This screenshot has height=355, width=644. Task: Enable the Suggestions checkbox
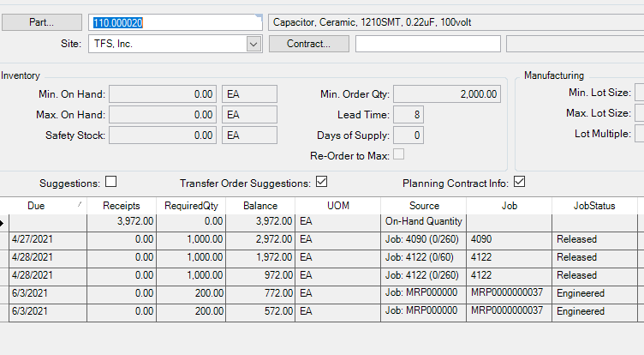click(x=110, y=182)
